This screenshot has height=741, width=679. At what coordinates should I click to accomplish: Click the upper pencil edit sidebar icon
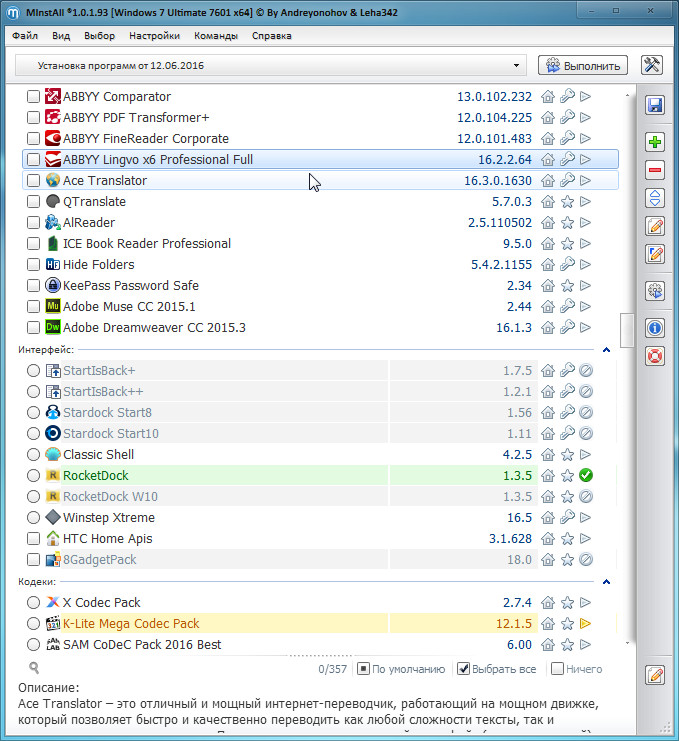(655, 226)
